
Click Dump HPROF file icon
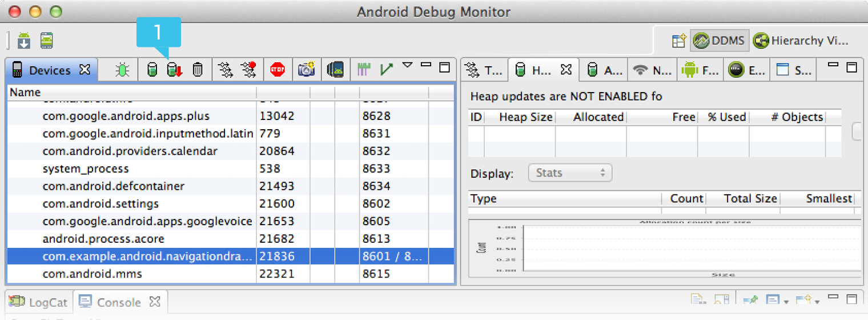coord(174,70)
